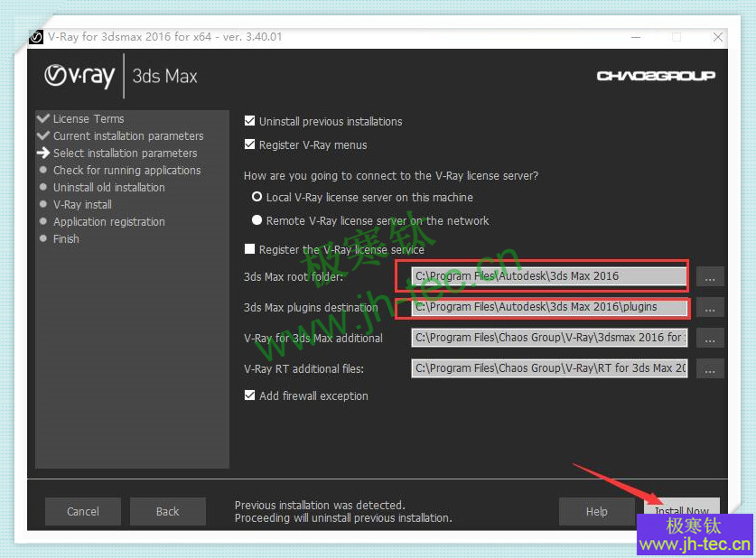
Task: Browse for V-Ray for 3ds Max additional folder
Action: pos(710,339)
